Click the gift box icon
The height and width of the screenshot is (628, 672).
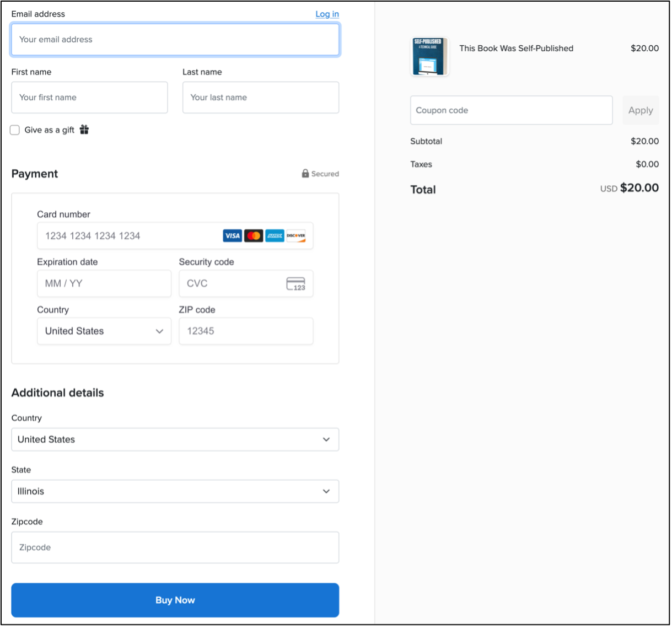84,130
